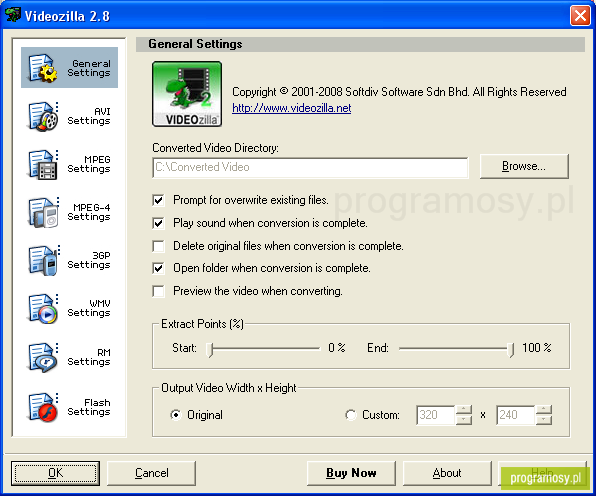Decrease custom width with down arrow

463,420
